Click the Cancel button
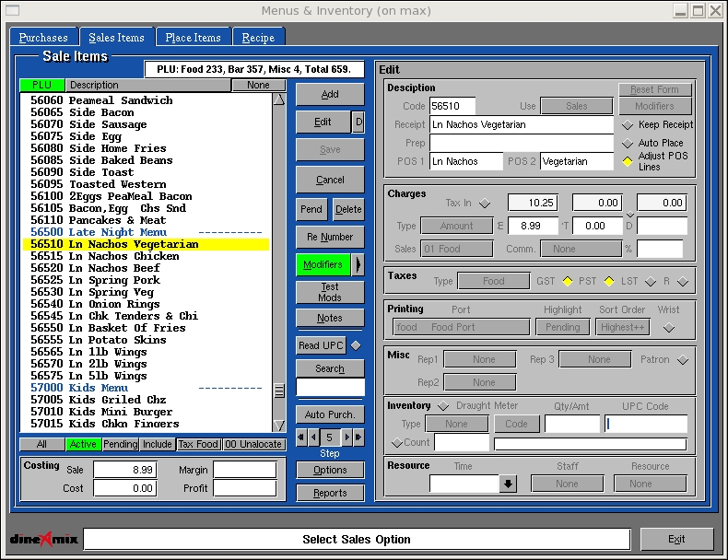The image size is (728, 560). pyautogui.click(x=330, y=180)
